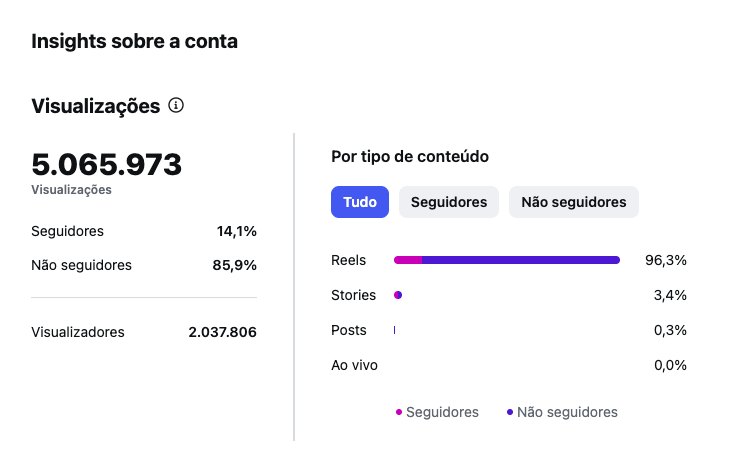Click the Stories bar dot
The width and height of the screenshot is (734, 460).
pyautogui.click(x=398, y=295)
